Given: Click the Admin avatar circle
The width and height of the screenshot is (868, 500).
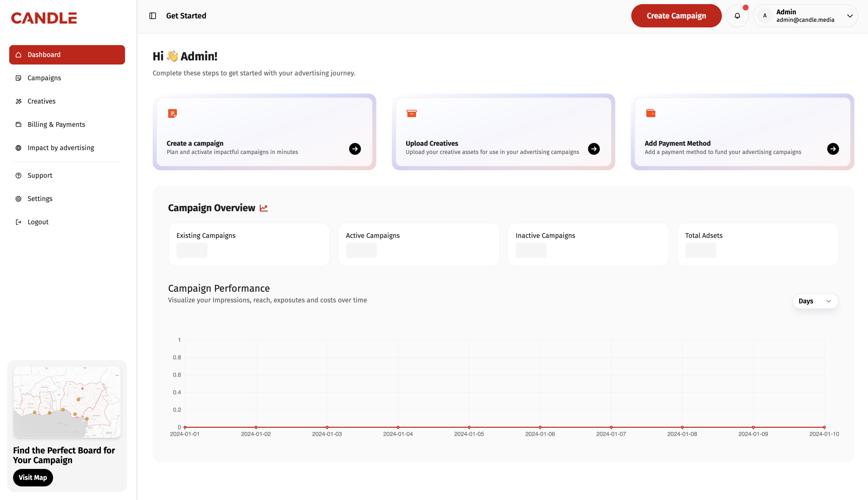Looking at the screenshot, I should pos(765,16).
